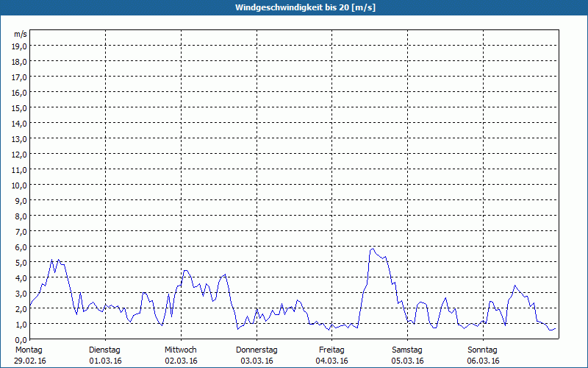
Task: Click the 17,0 y-axis label
Action: coord(20,77)
